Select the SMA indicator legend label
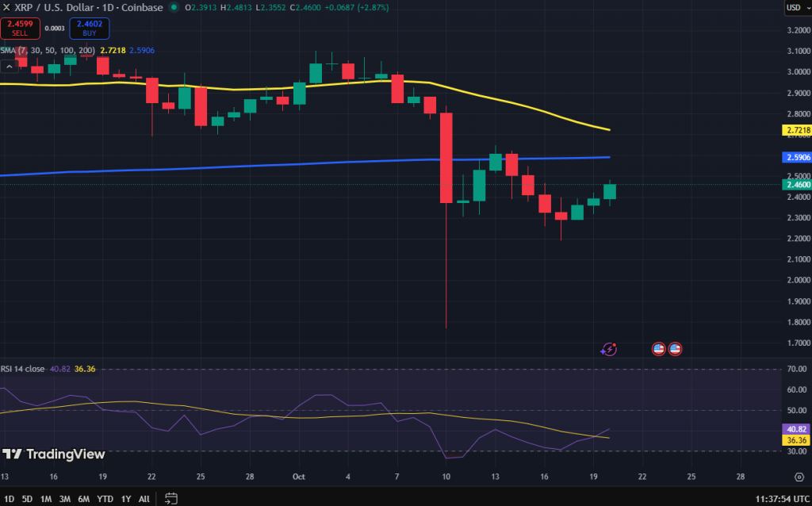This screenshot has width=812, height=506. pyautogui.click(x=10, y=50)
